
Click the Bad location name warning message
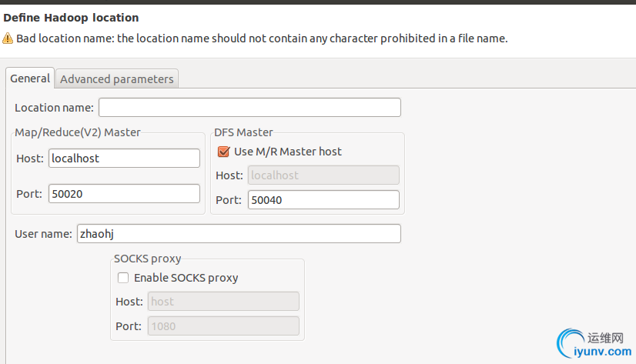262,38
